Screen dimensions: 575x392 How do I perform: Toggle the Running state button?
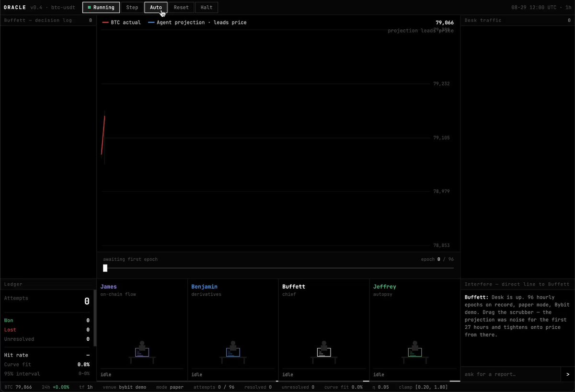(x=101, y=7)
